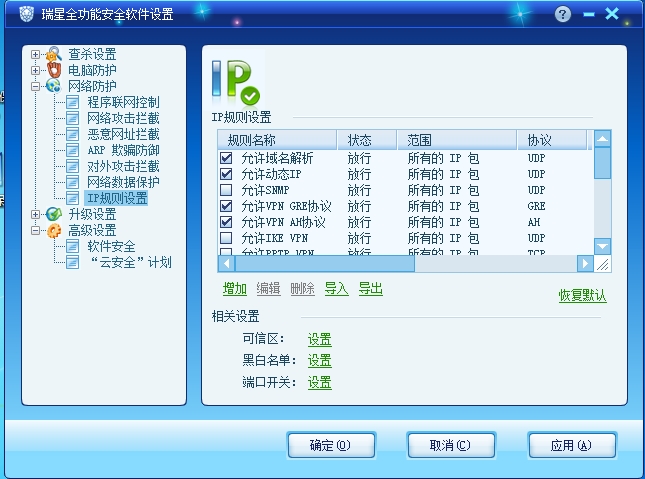This screenshot has width=645, height=479.
Task: Collapse the 高级设置 tree node
Action: 35,230
